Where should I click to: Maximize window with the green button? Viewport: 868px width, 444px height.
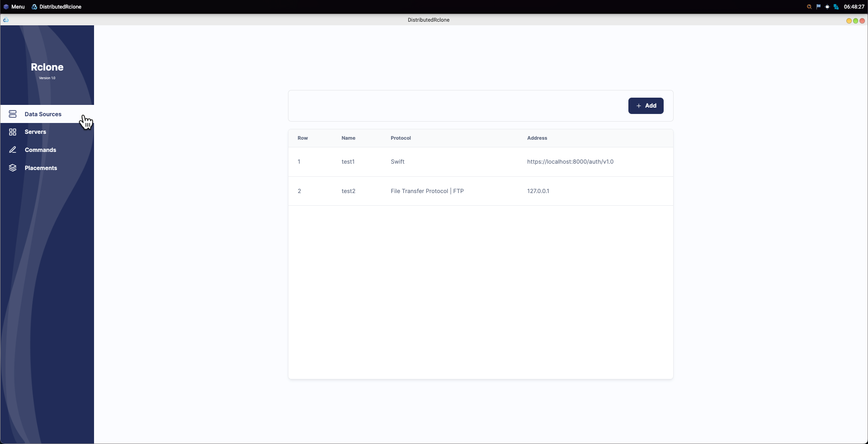click(855, 21)
